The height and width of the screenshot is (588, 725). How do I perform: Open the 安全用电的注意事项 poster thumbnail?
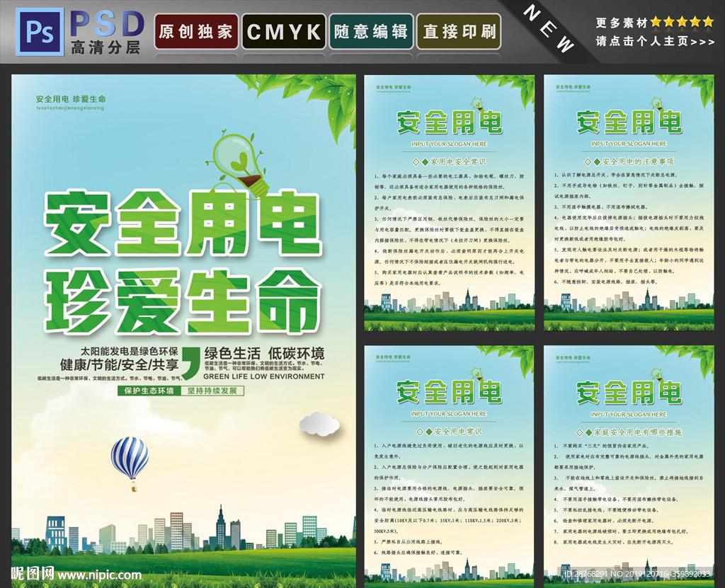pos(629,202)
